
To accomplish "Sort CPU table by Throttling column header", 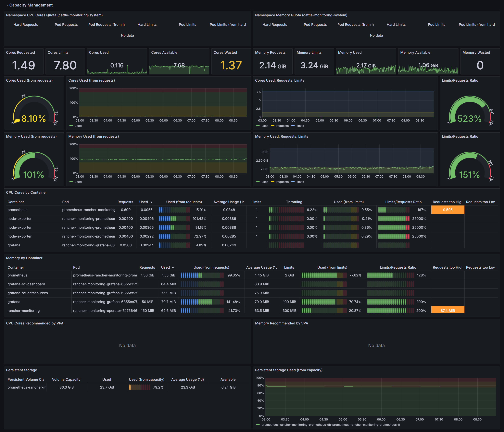I will click(294, 202).
